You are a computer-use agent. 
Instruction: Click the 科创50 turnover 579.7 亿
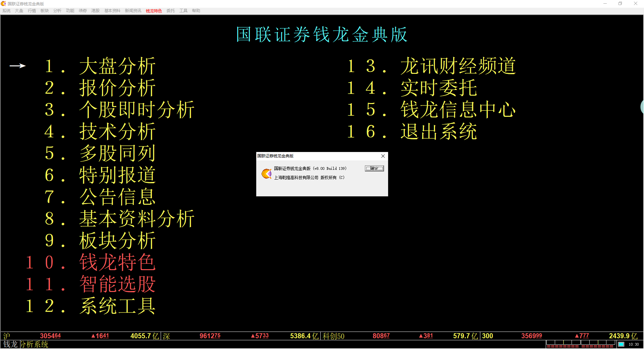coord(466,336)
